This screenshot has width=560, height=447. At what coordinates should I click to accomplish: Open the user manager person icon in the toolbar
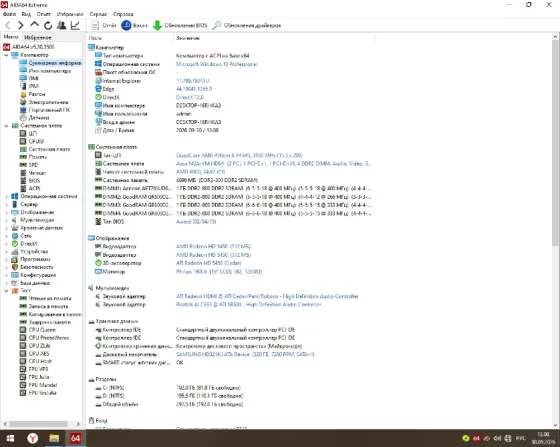[x=61, y=25]
